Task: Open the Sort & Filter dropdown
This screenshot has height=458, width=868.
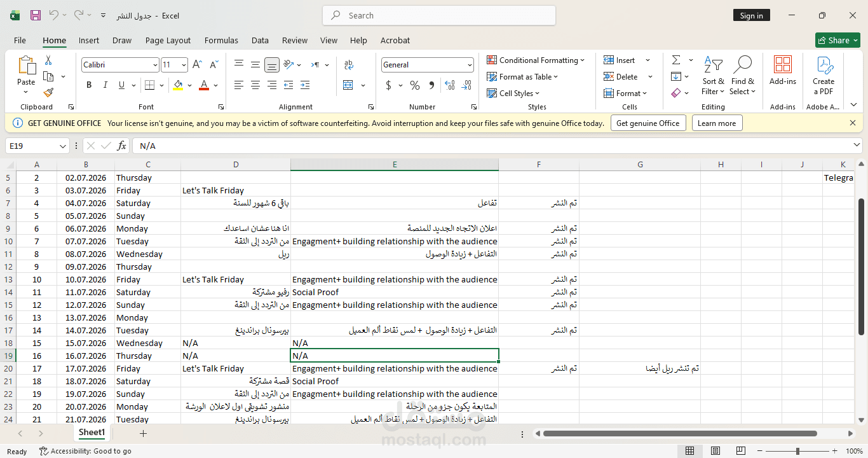Action: click(713, 75)
